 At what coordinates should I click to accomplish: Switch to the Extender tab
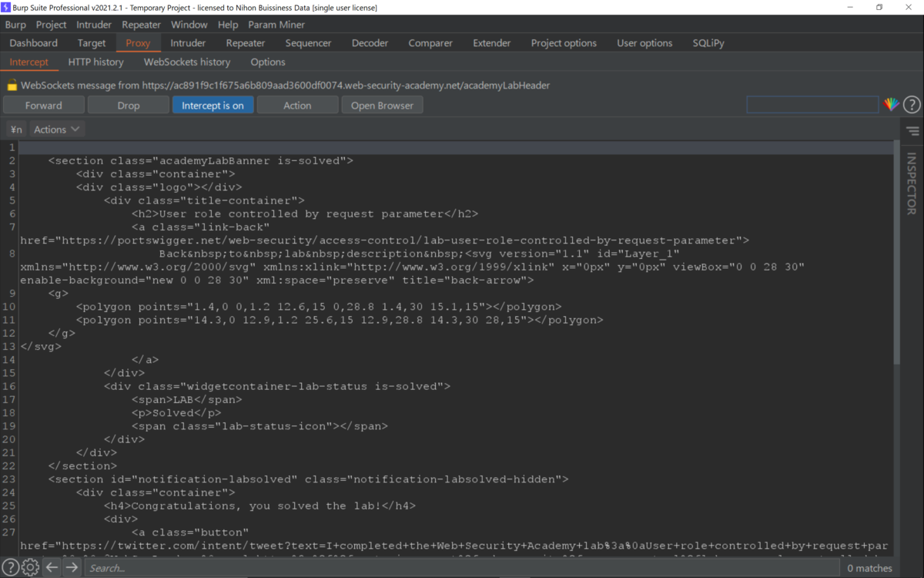coord(492,43)
